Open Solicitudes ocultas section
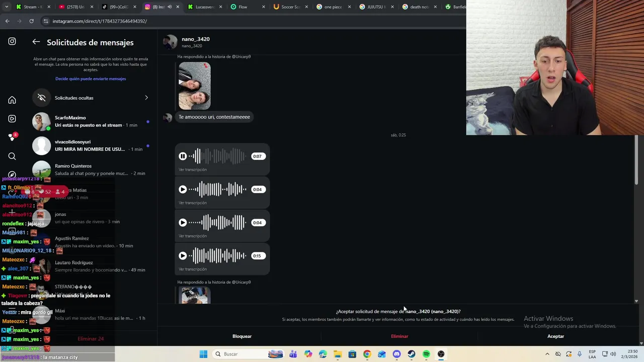Viewport: 644px width, 362px height. click(92, 98)
